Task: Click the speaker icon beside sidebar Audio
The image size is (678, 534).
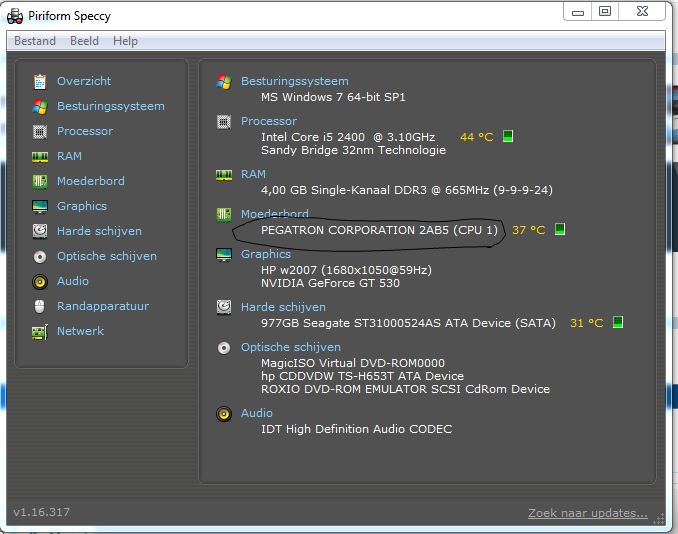Action: point(40,282)
